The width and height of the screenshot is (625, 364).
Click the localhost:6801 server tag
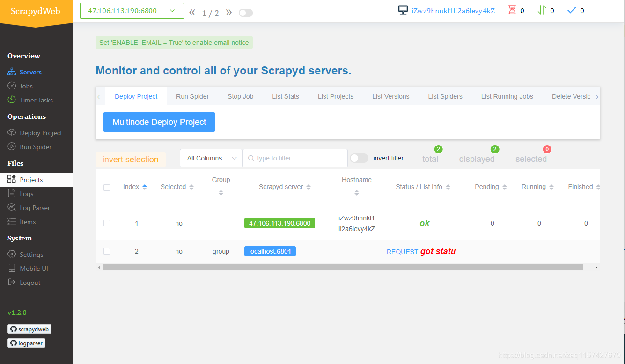pyautogui.click(x=270, y=251)
